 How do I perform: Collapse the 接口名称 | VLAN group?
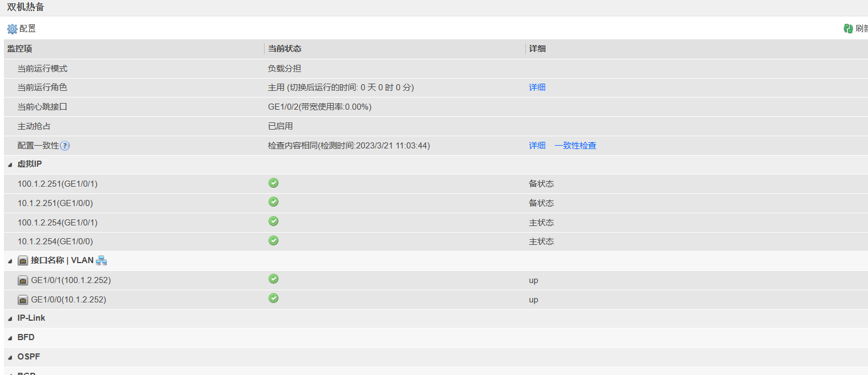point(10,261)
